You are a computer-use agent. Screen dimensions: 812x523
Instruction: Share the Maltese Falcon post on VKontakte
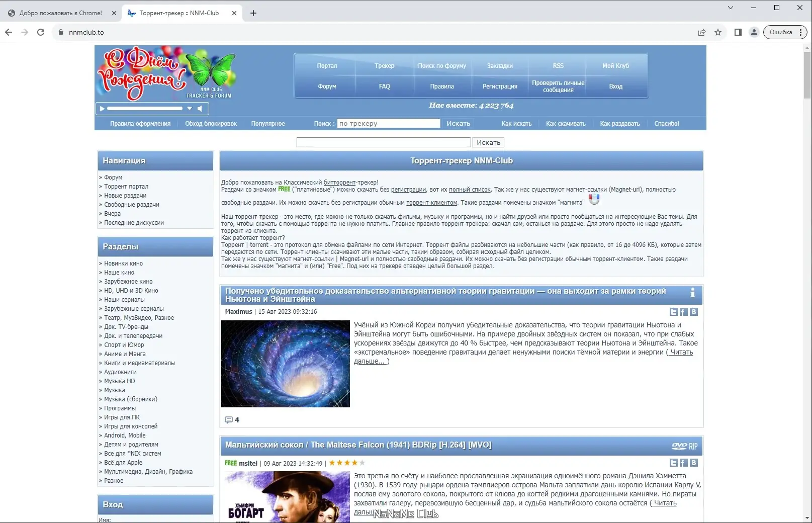pyautogui.click(x=694, y=463)
